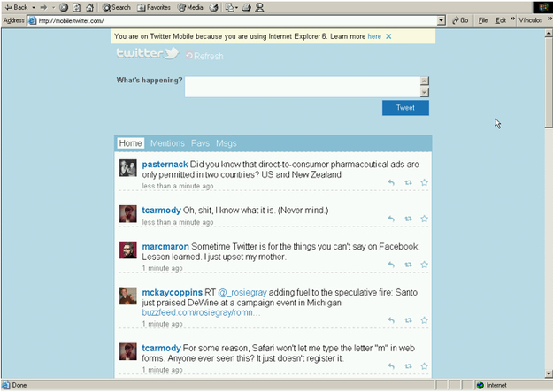Retweet tcarmody's 'Never mind' tweet
Image resolution: width=553 pixels, height=392 pixels.
pyautogui.click(x=408, y=219)
